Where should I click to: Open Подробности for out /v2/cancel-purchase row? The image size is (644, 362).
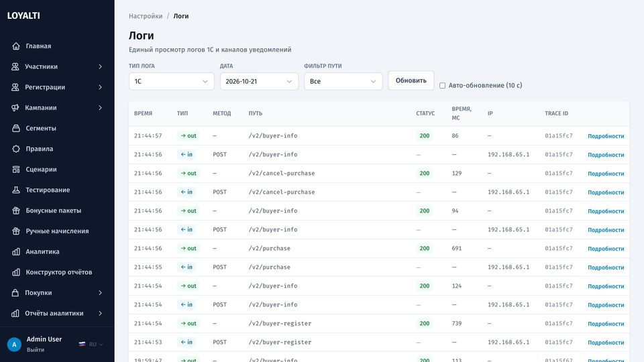click(x=606, y=174)
